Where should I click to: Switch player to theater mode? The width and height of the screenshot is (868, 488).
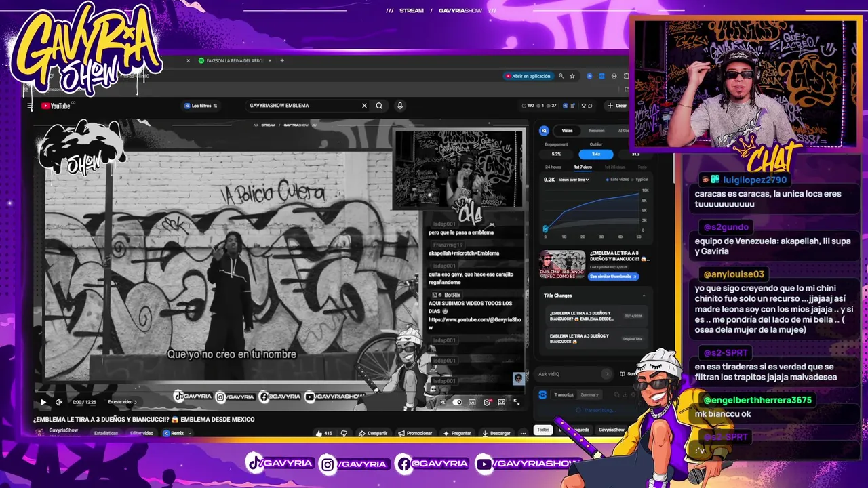tap(502, 402)
